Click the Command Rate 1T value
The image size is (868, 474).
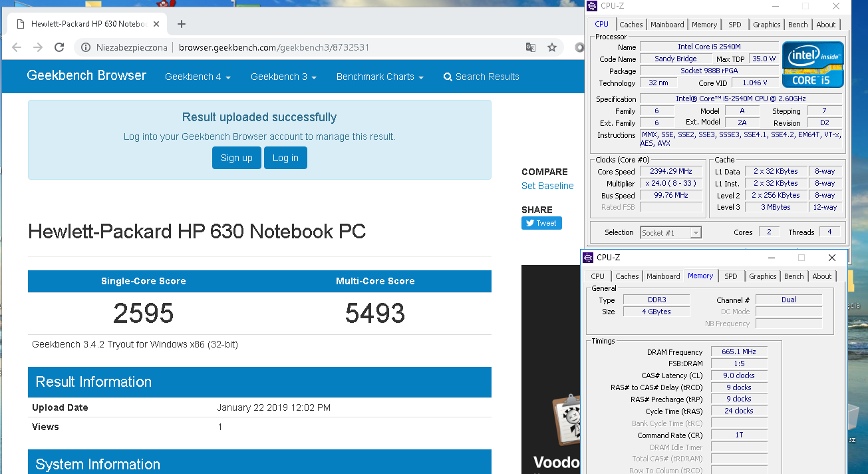click(x=739, y=435)
